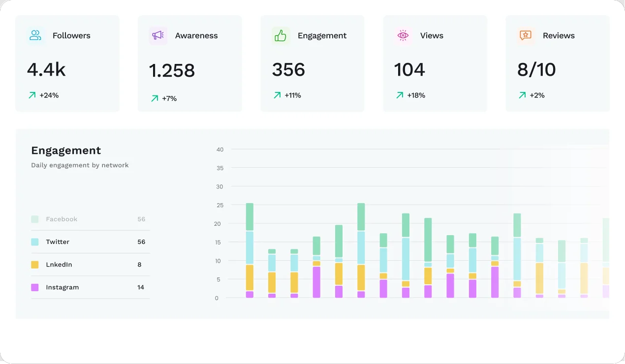This screenshot has height=364, width=625.
Task: Toggle the Twitter legend entry
Action: [91, 242]
